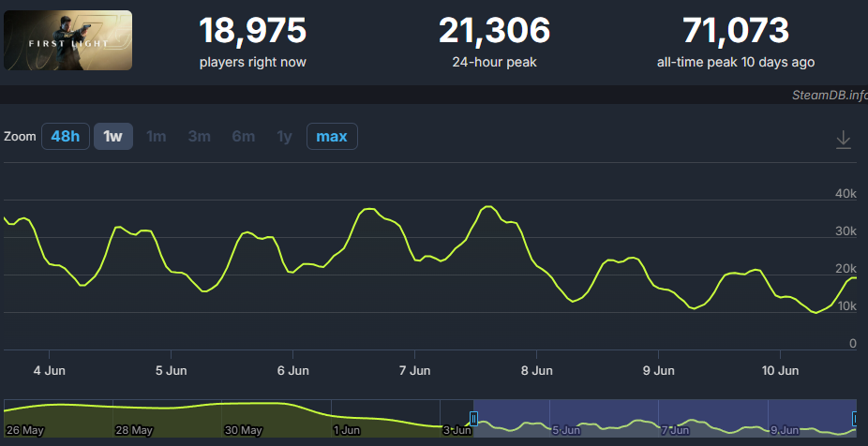Grab the right navigator range handle

pos(857,418)
